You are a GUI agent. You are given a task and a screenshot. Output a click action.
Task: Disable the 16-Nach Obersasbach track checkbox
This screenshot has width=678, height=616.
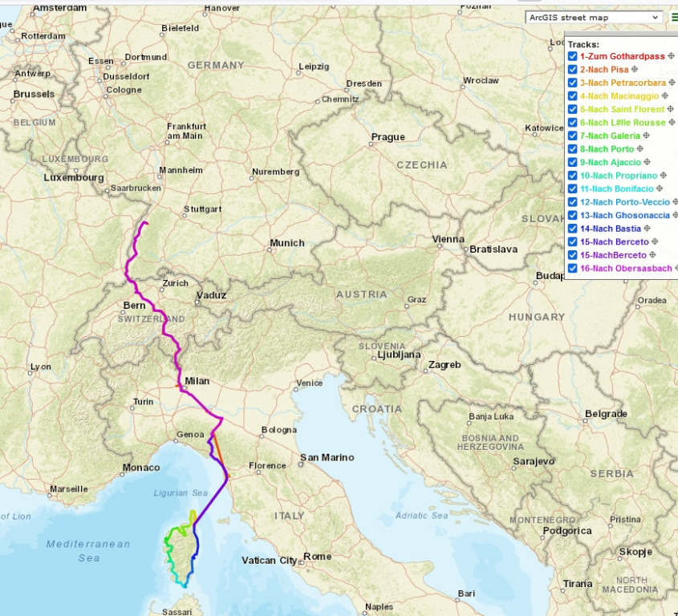click(x=572, y=268)
